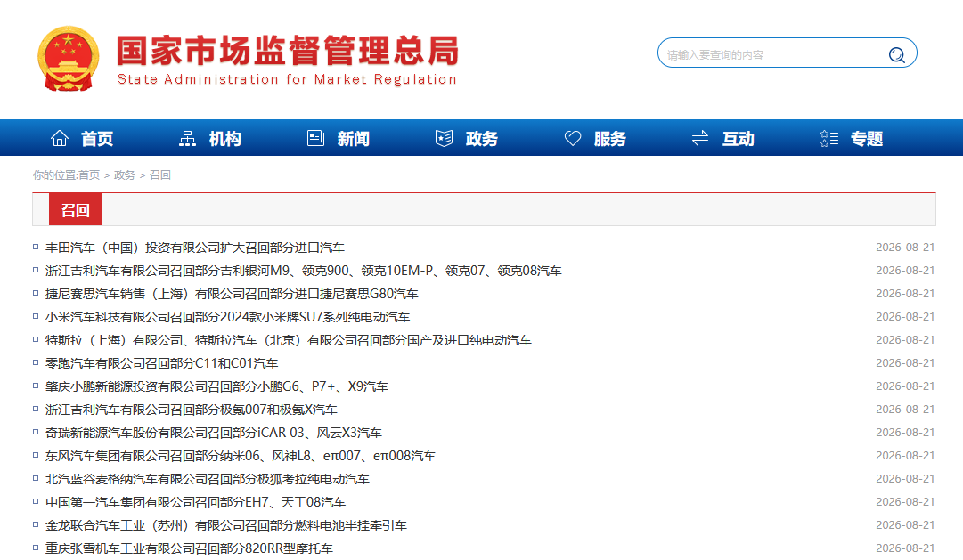The width and height of the screenshot is (963, 560).
Task: Click the national emblem logo
Action: 69,59
